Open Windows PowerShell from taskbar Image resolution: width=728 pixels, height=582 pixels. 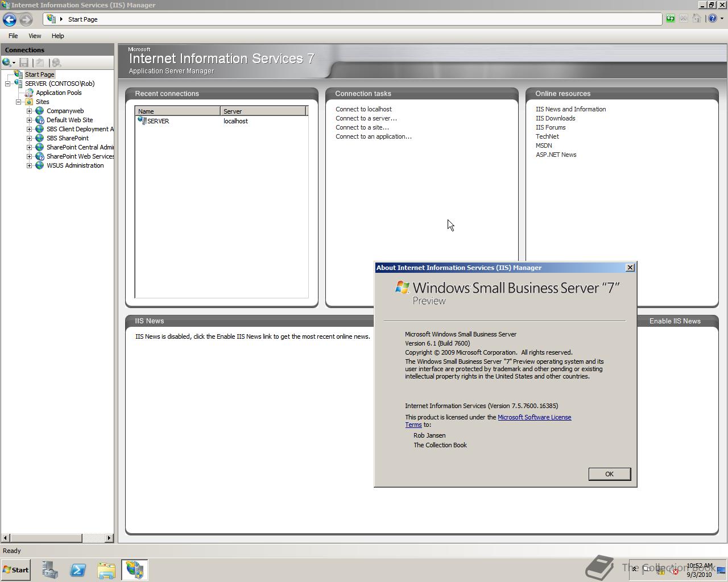click(x=78, y=570)
